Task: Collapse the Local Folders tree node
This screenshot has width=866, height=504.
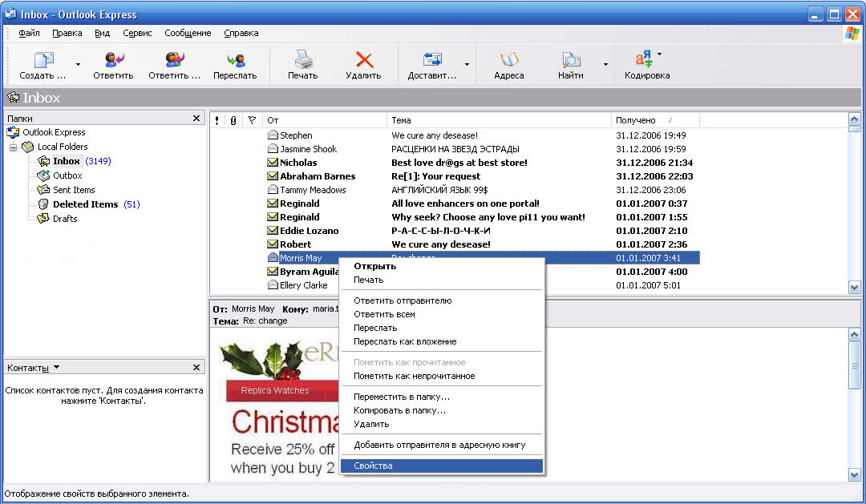Action: [13, 147]
